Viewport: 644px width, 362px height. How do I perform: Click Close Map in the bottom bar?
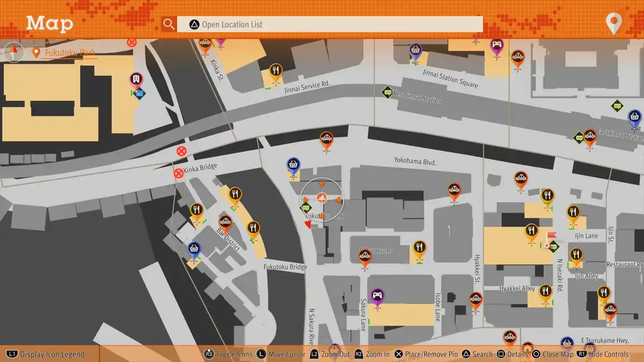click(553, 354)
